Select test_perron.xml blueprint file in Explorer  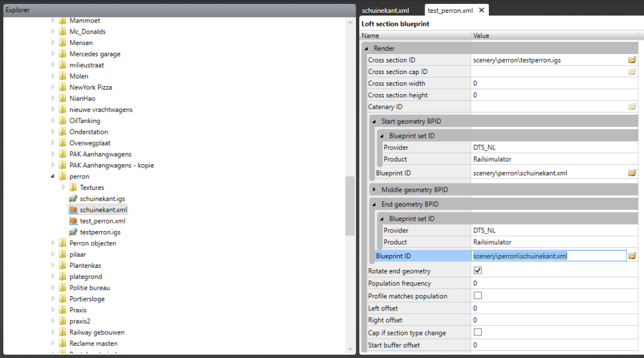pyautogui.click(x=102, y=221)
